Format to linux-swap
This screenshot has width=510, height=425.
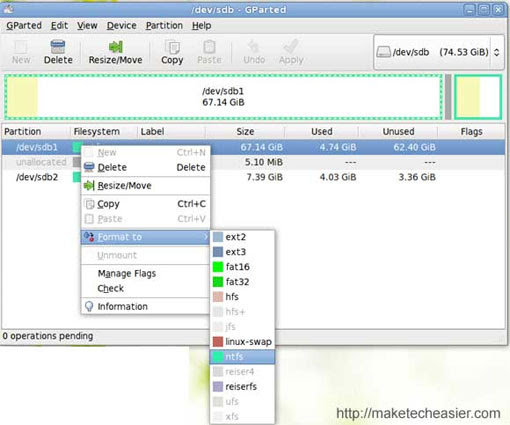pyautogui.click(x=242, y=342)
